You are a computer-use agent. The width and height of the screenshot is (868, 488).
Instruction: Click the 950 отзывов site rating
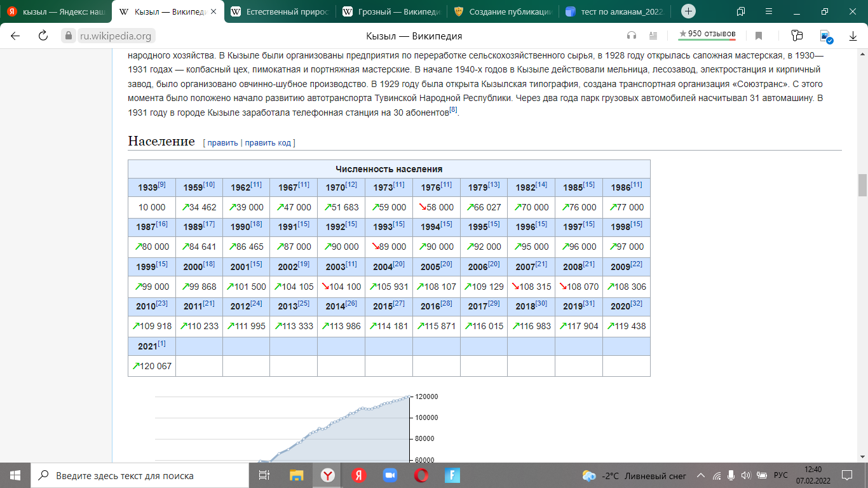pos(707,34)
